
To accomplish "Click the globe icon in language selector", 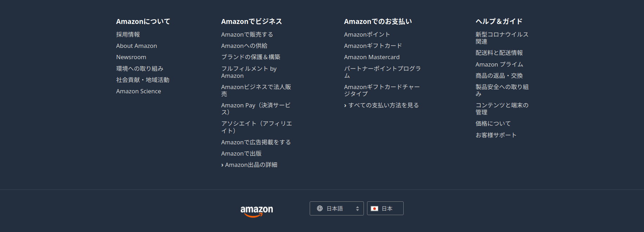I will (x=320, y=208).
